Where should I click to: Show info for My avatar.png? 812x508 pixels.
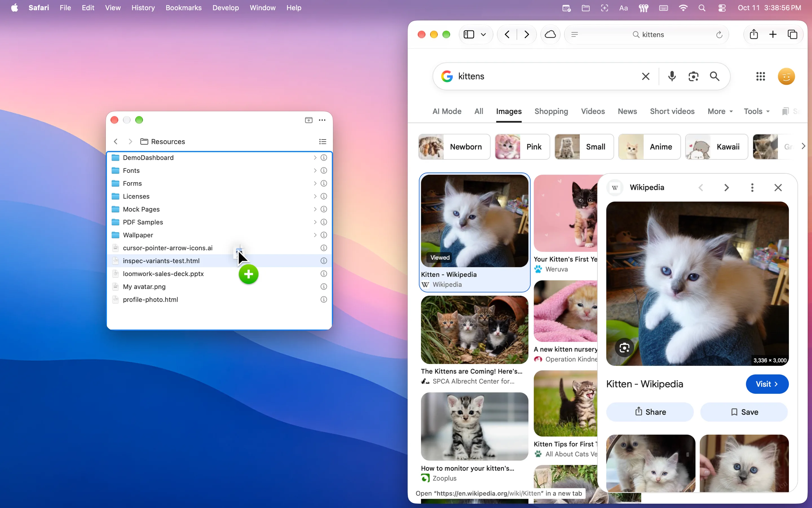tap(323, 286)
